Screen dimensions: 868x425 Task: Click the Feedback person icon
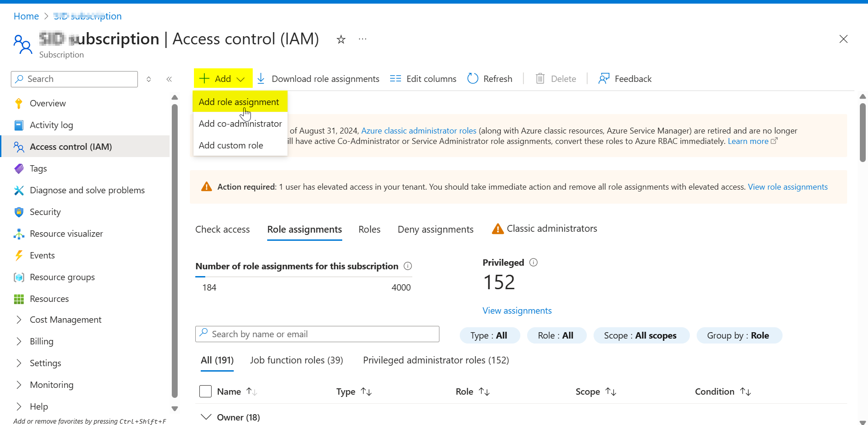[604, 79]
